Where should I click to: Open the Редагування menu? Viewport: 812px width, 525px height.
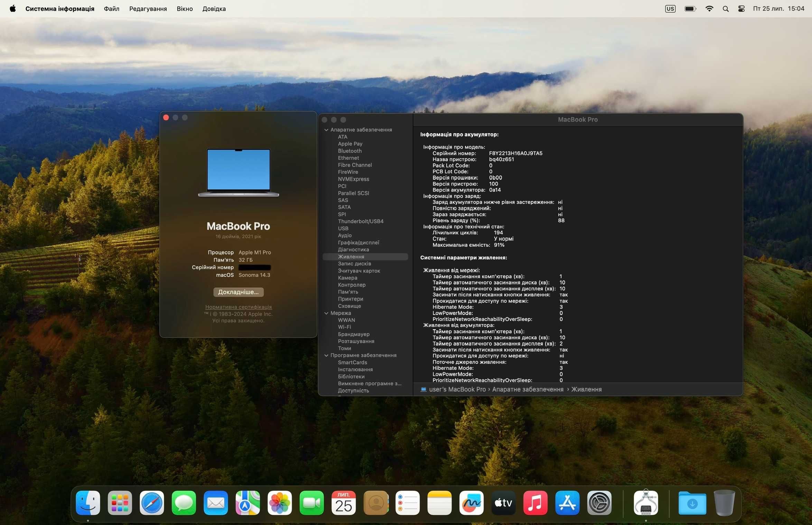148,9
